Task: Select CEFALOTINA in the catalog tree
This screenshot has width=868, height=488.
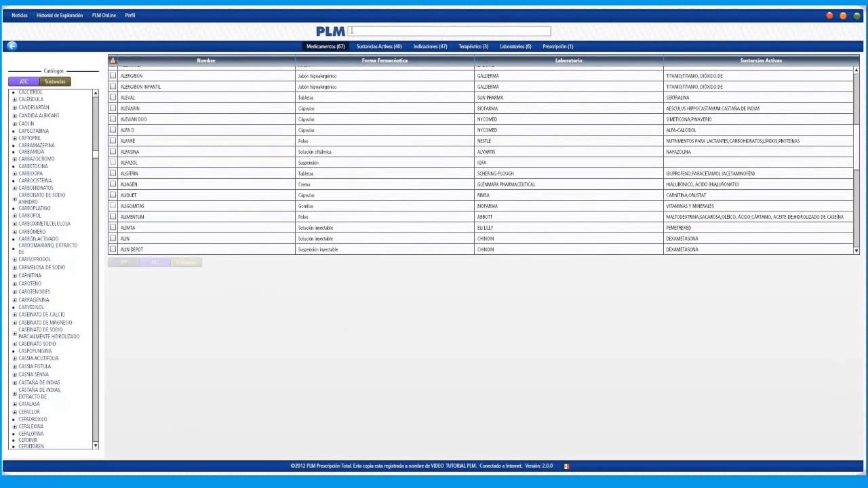Action: coord(31,434)
